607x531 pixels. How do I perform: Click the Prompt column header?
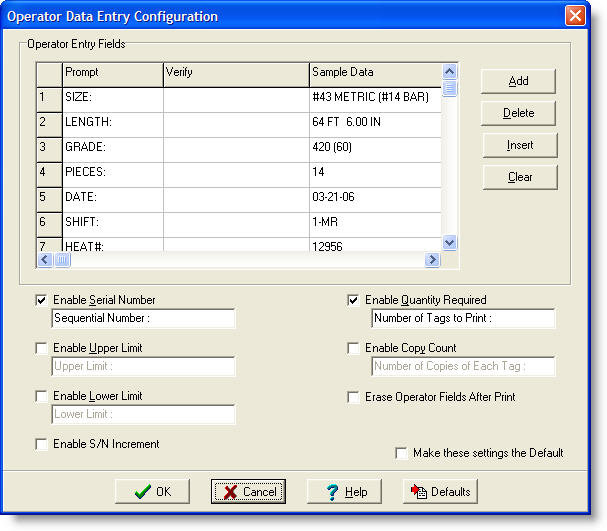(x=113, y=75)
